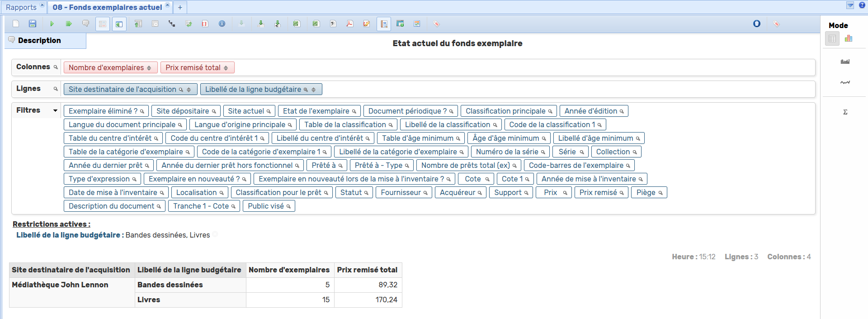
Task: Export with the page quote-mark icon
Action: (x=333, y=24)
